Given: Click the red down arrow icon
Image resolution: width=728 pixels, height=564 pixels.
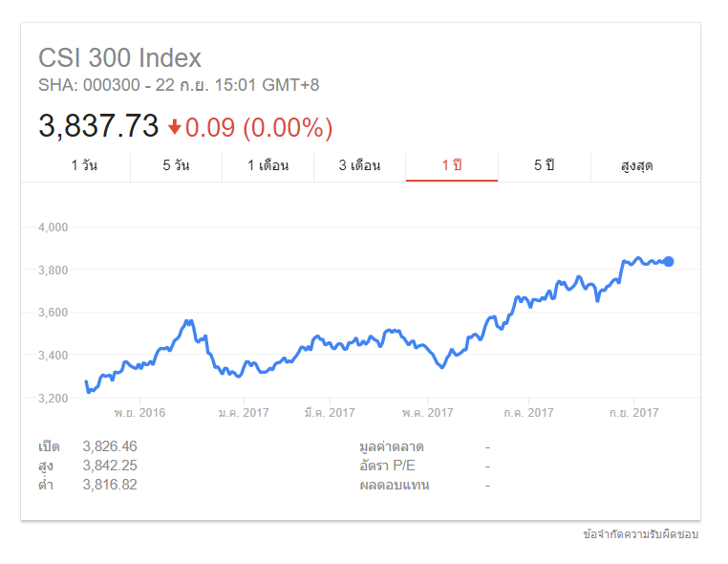Looking at the screenshot, I should pos(174,127).
